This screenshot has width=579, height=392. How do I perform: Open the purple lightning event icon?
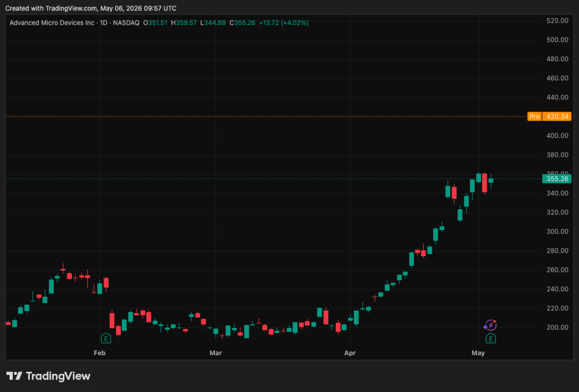[x=490, y=325]
